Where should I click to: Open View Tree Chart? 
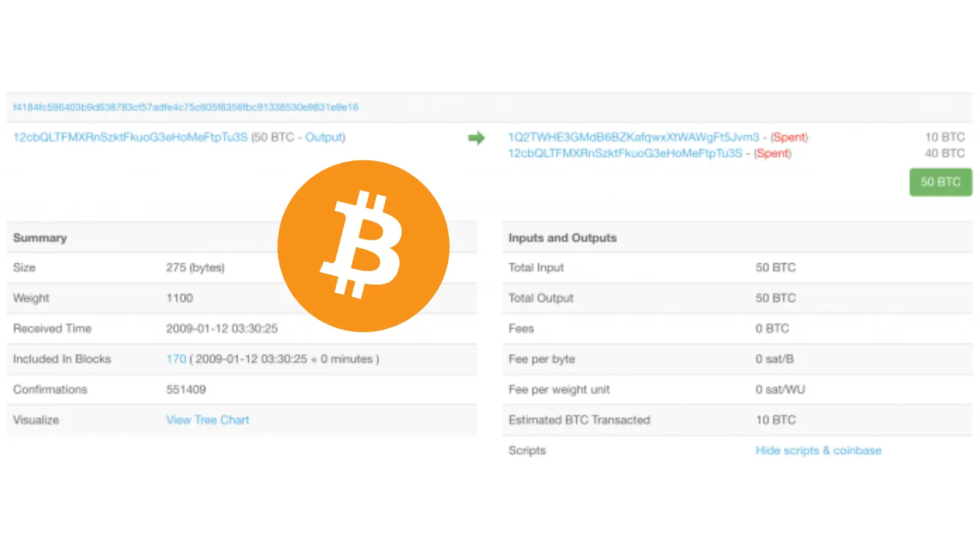pos(208,420)
